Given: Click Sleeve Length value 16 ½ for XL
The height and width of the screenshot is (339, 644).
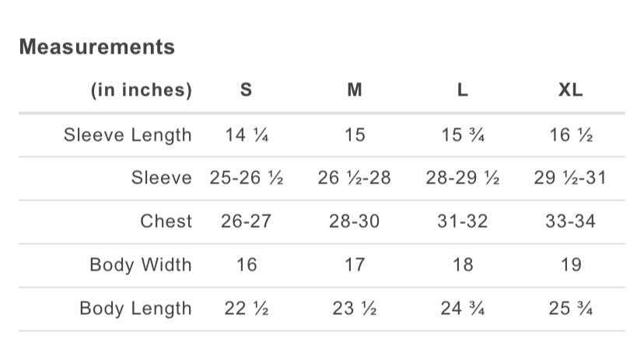Looking at the screenshot, I should coord(571,135).
